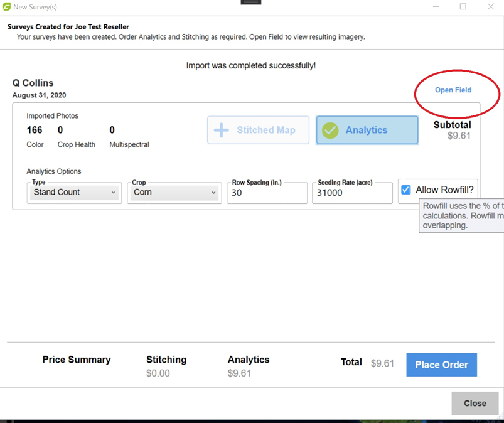
Task: Open the field via Open Field link
Action: coord(453,90)
